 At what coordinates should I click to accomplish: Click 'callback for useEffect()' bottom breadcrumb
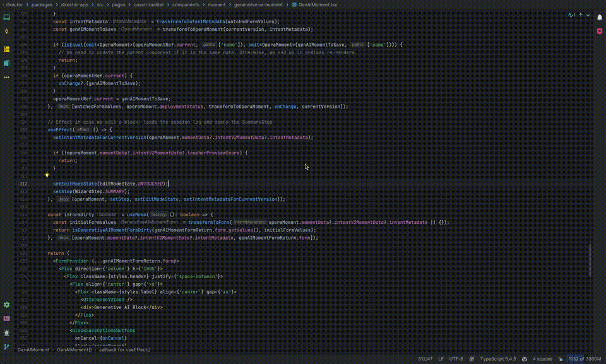(x=125, y=349)
